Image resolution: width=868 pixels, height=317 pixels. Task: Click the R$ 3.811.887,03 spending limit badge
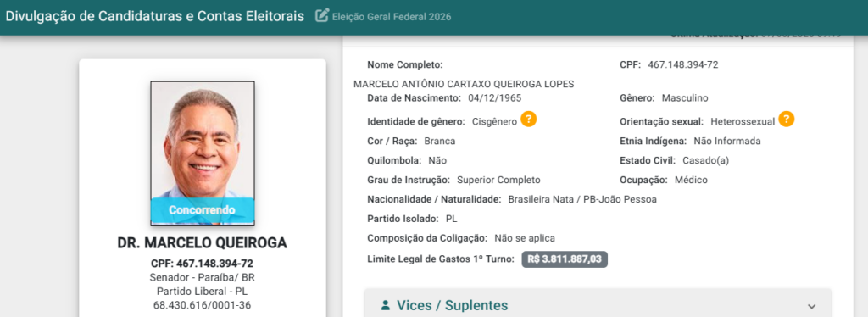click(x=565, y=259)
